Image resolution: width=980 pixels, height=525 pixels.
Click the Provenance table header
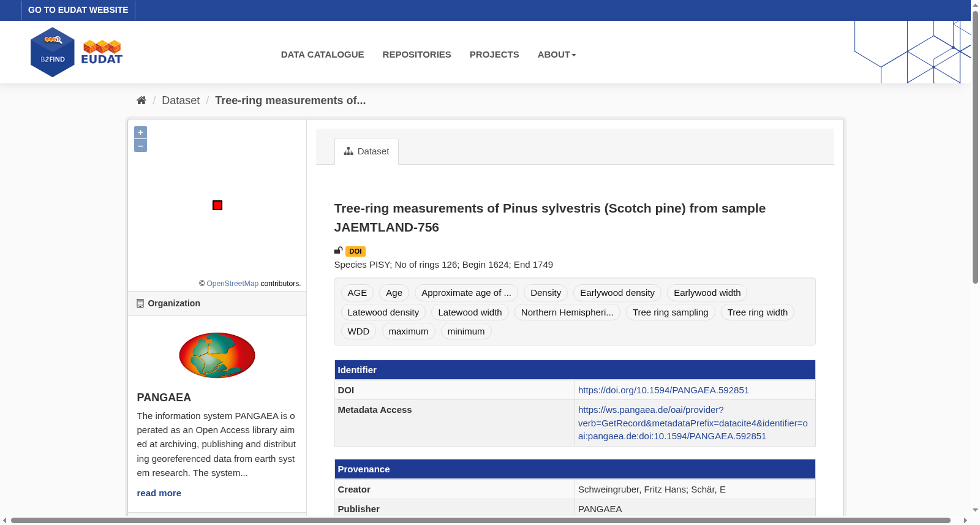[x=575, y=469]
